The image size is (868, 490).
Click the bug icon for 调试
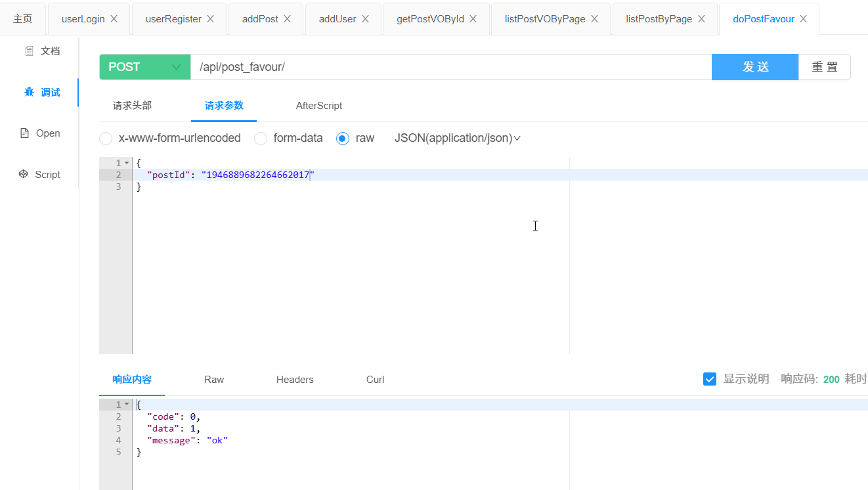pyautogui.click(x=29, y=92)
